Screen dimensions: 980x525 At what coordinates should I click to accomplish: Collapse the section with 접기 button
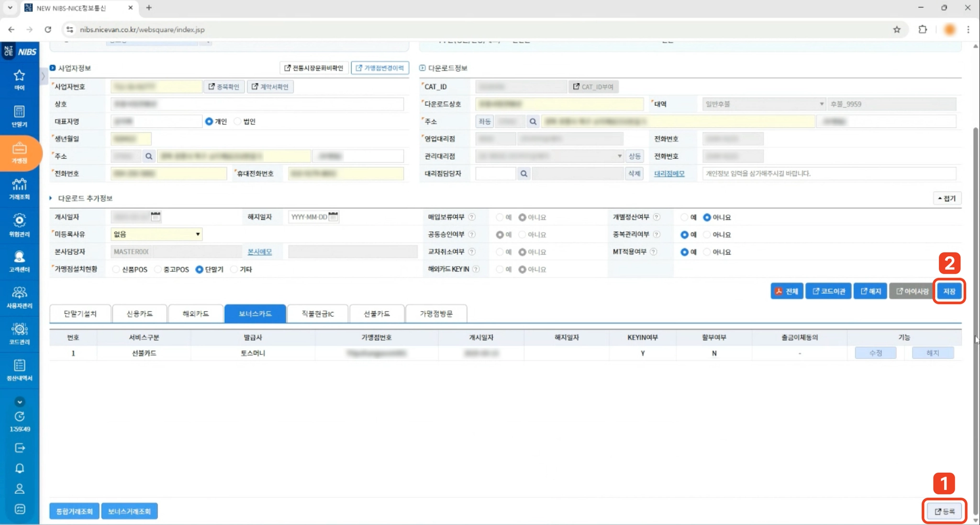point(947,198)
